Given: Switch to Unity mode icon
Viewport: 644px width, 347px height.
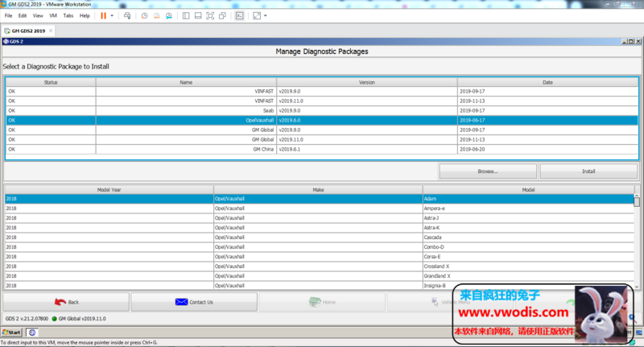Looking at the screenshot, I should (222, 15).
